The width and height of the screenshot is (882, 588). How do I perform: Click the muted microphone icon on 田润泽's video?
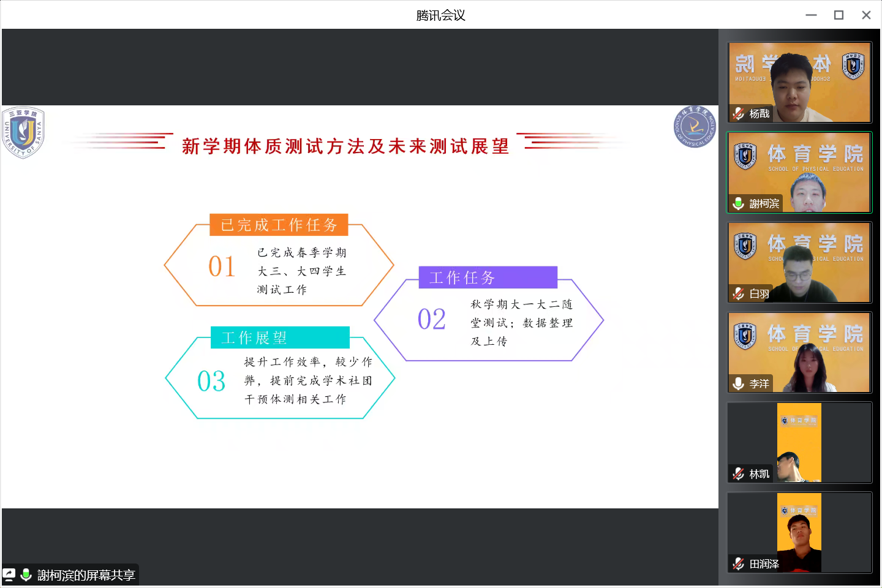[x=737, y=563]
